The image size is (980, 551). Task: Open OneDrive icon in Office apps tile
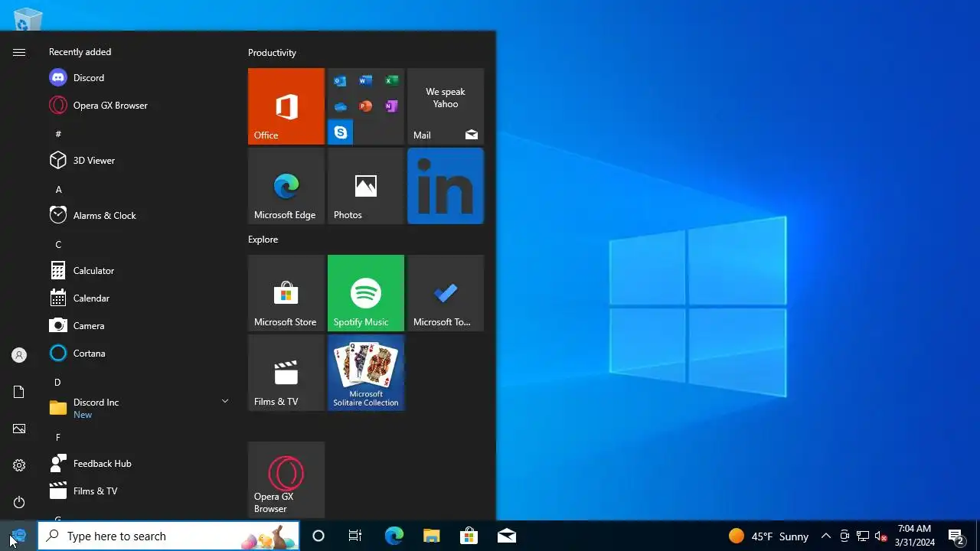point(341,106)
